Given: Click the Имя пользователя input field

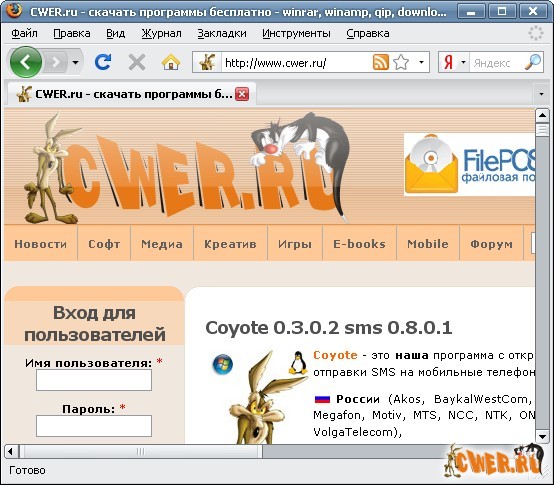Looking at the screenshot, I should pyautogui.click(x=94, y=380).
